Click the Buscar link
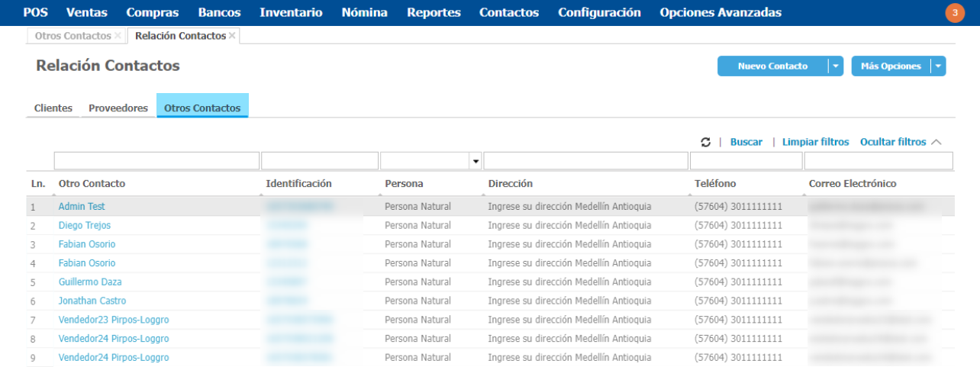 (x=746, y=142)
